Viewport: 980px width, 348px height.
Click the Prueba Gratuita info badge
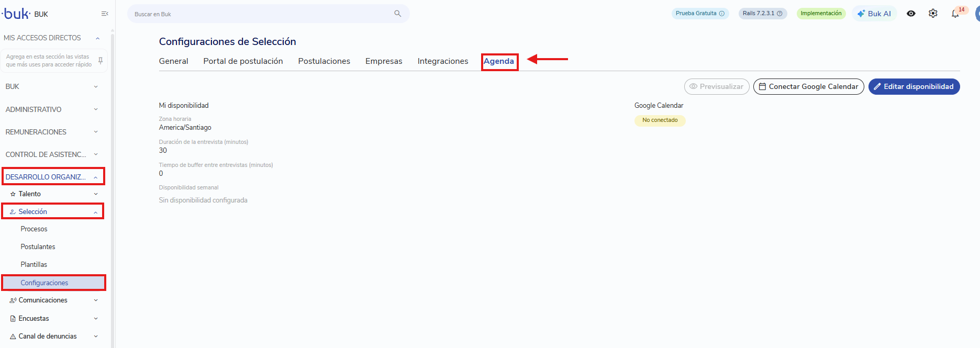pyautogui.click(x=700, y=14)
